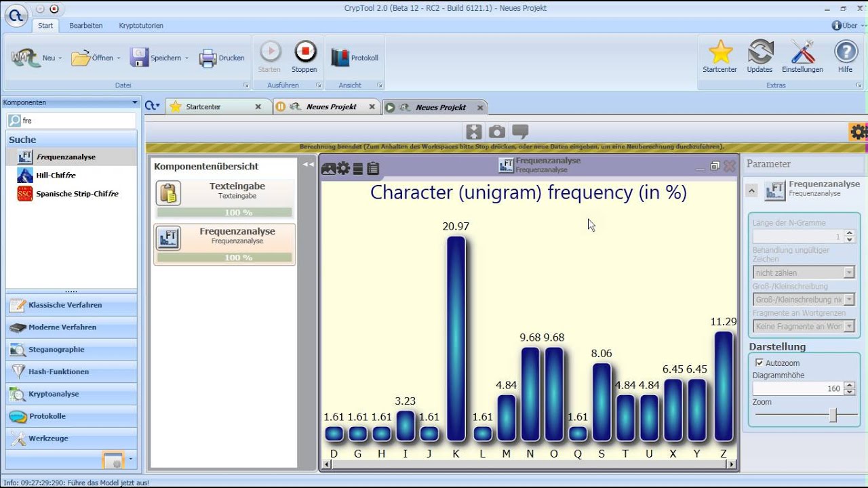Screen dimensions: 868x488
Task: Adjust the Zoom slider handle
Action: (833, 415)
